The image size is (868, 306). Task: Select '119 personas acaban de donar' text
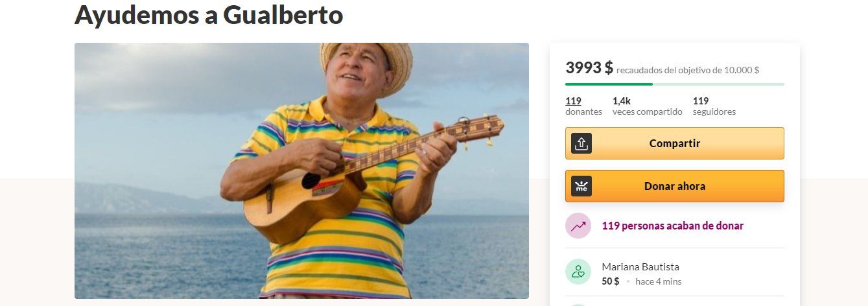click(x=673, y=226)
